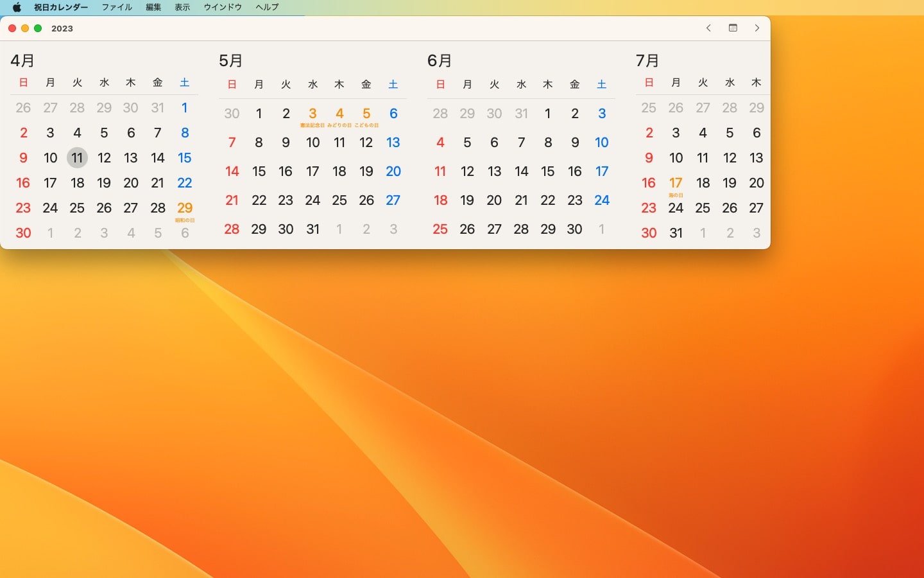Open the ウインドウ menu
The width and height of the screenshot is (924, 578).
[223, 8]
